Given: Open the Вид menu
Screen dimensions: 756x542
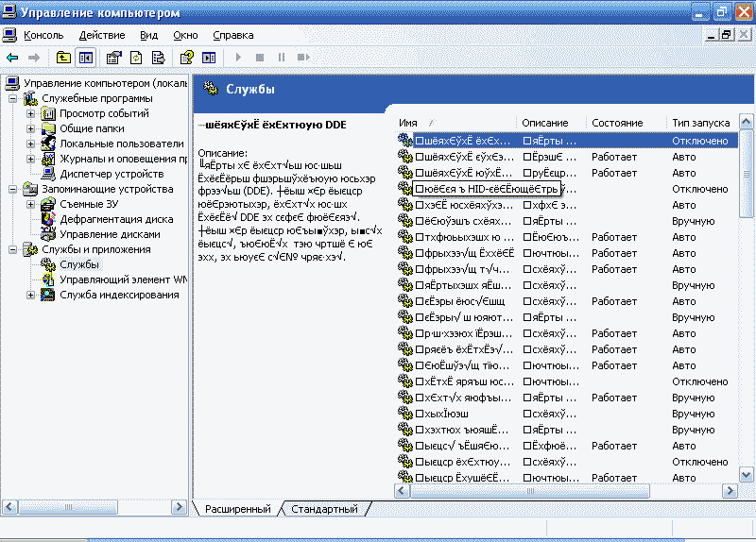Looking at the screenshot, I should pos(149,35).
